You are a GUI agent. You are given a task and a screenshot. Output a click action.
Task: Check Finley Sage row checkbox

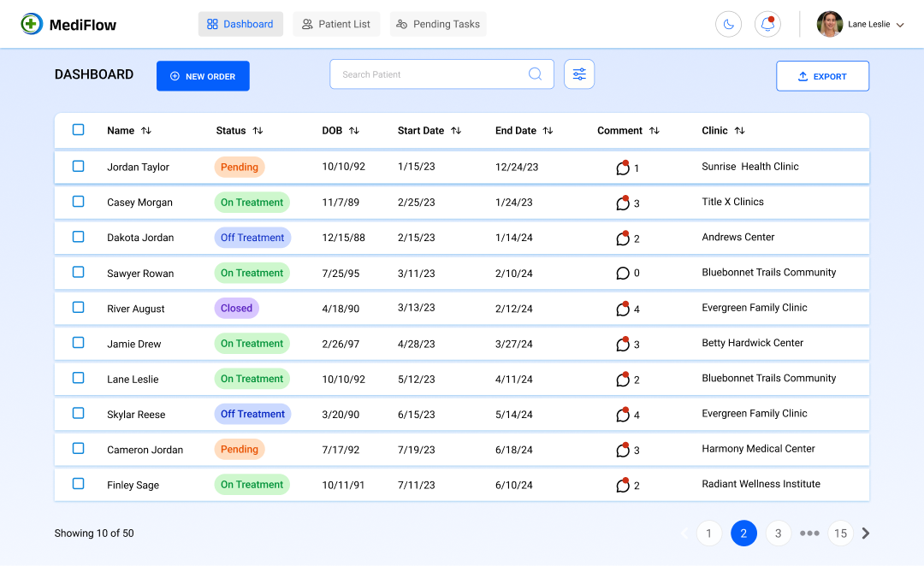click(78, 484)
